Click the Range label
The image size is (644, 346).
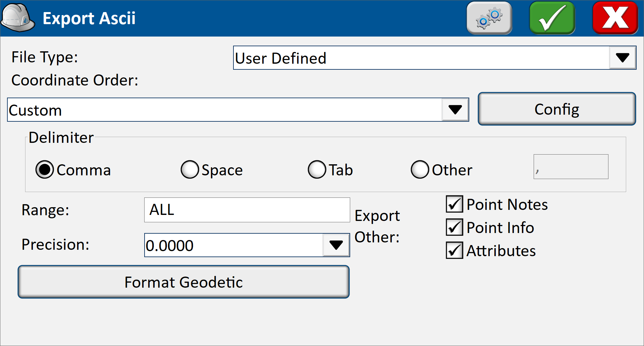point(45,210)
